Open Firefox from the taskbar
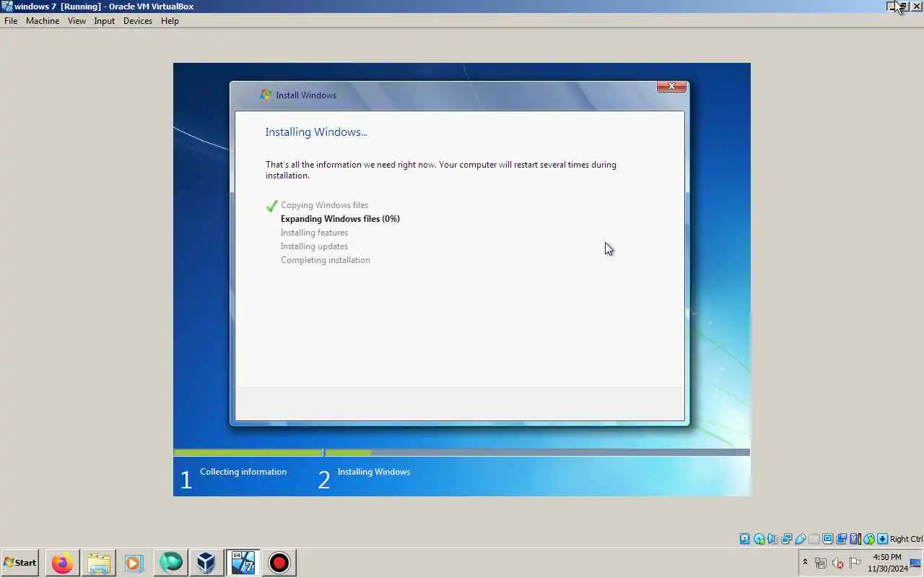The width and height of the screenshot is (924, 578). (x=62, y=562)
